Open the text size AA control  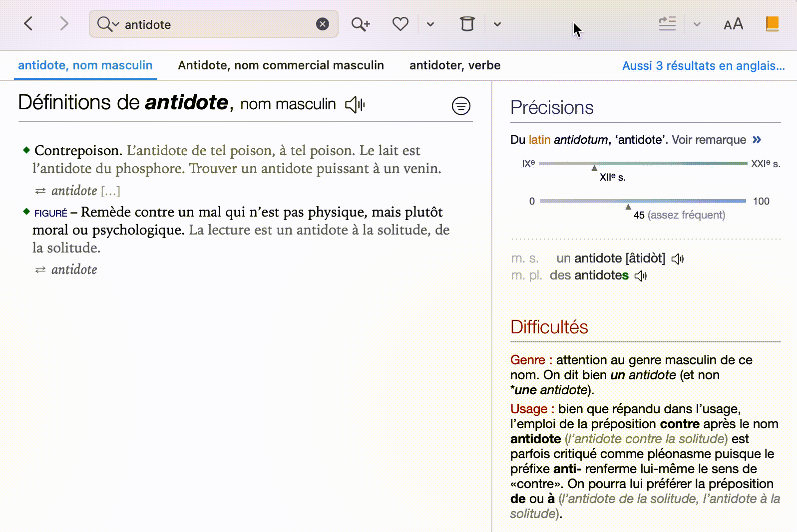coord(733,24)
